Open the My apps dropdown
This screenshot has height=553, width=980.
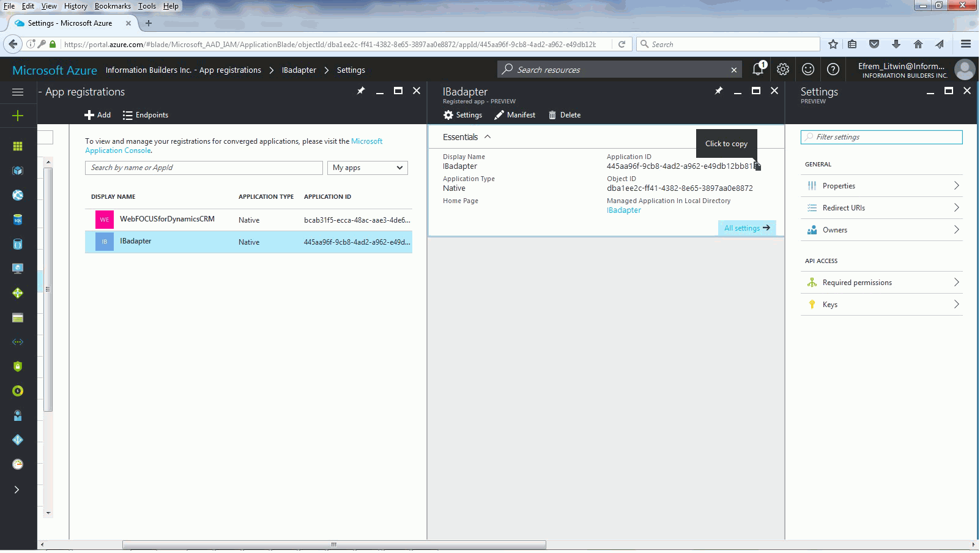click(x=368, y=168)
